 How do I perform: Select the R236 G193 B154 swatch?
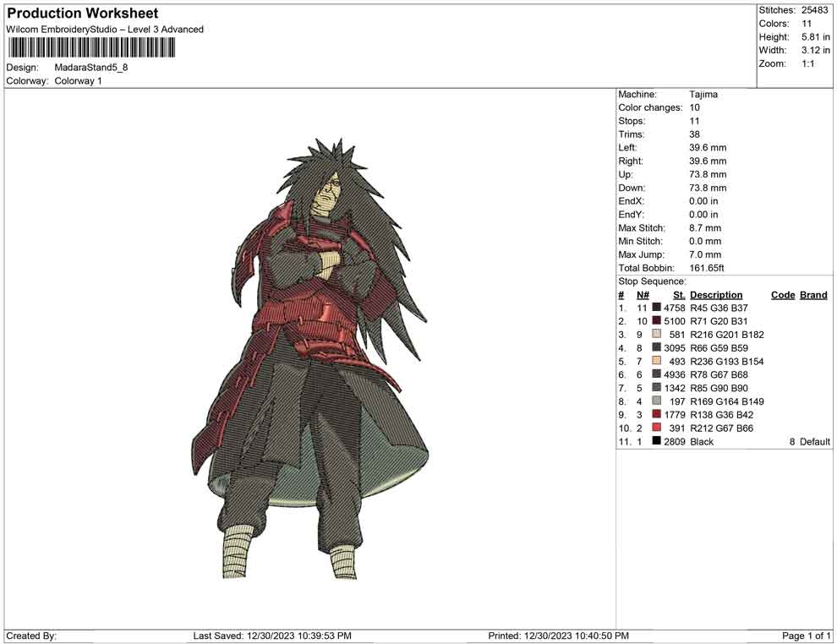click(657, 361)
